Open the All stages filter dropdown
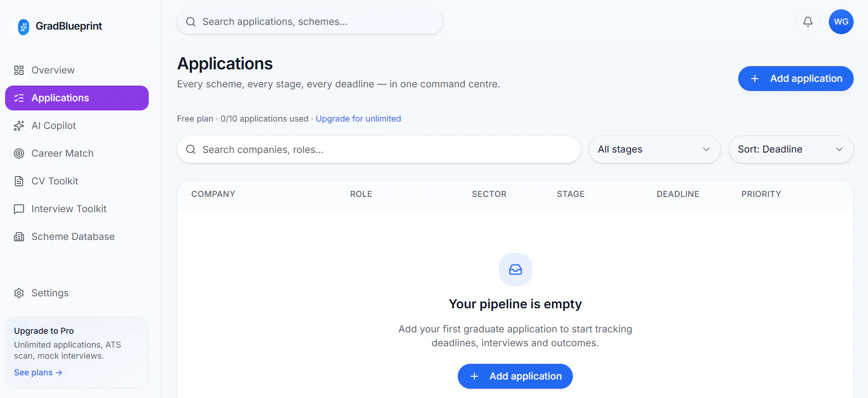 (x=655, y=149)
